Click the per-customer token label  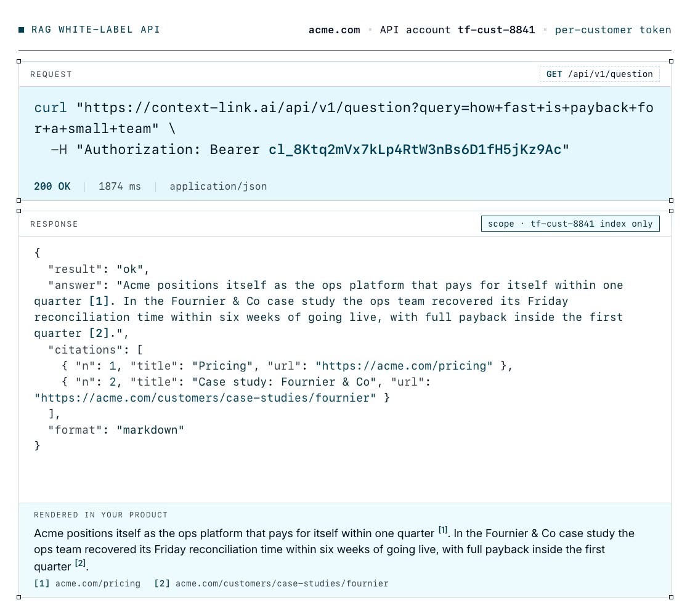[612, 30]
